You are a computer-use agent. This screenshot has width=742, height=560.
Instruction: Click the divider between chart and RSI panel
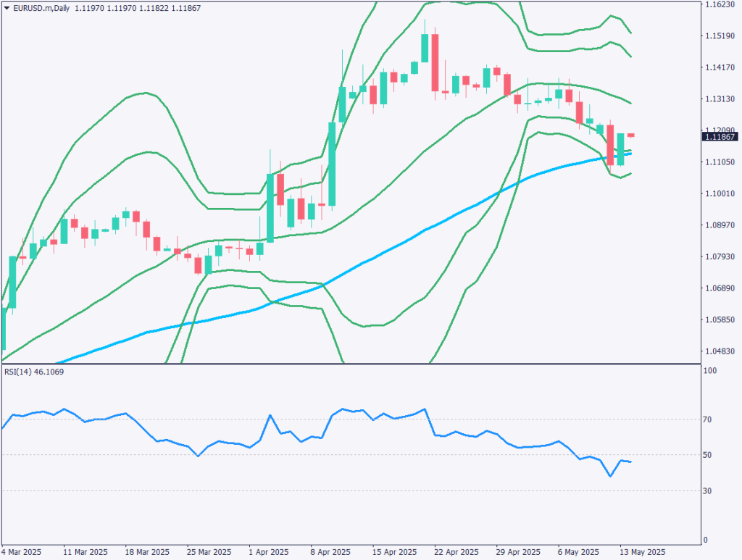(x=362, y=362)
